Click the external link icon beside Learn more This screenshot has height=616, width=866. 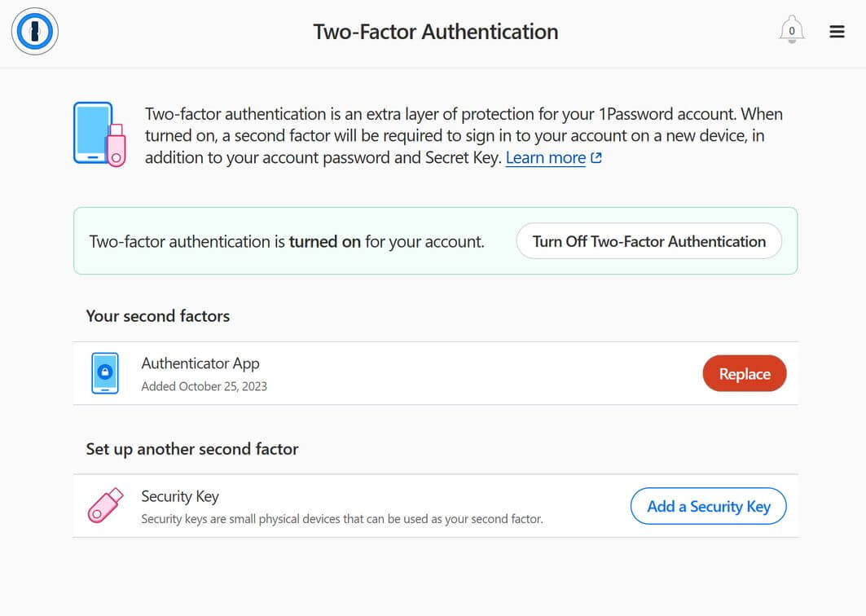coord(596,158)
